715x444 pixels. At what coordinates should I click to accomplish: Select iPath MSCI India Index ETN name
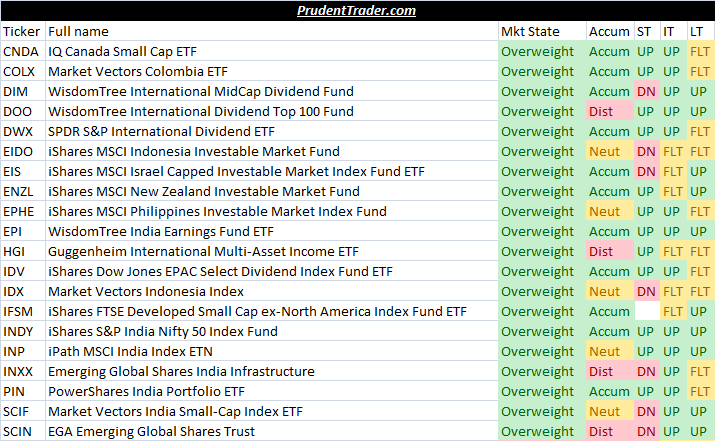click(x=130, y=351)
